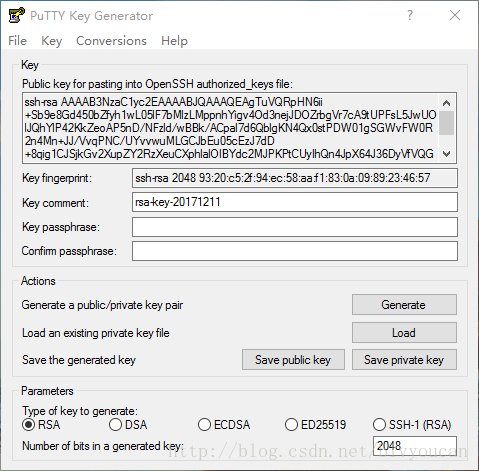
Task: Click the 'Key fingerprint:' label
Action: click(x=57, y=178)
